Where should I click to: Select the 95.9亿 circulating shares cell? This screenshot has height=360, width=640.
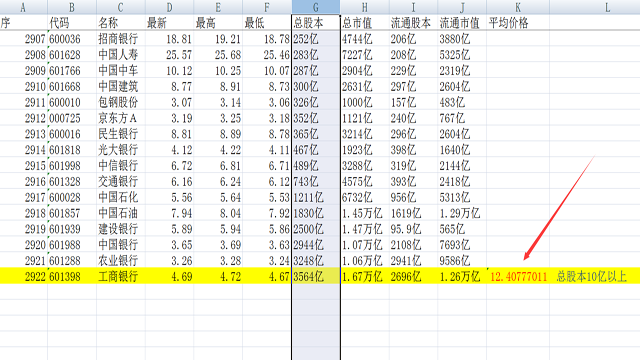click(413, 229)
